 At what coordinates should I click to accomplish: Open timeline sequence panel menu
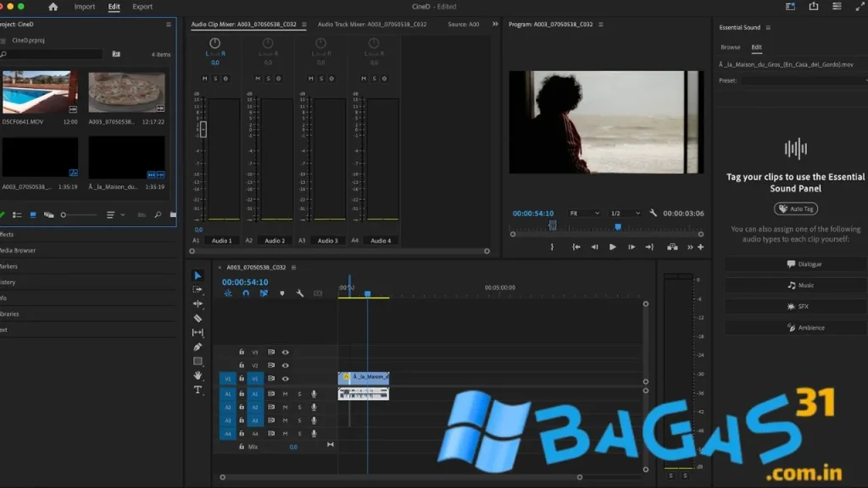[293, 267]
